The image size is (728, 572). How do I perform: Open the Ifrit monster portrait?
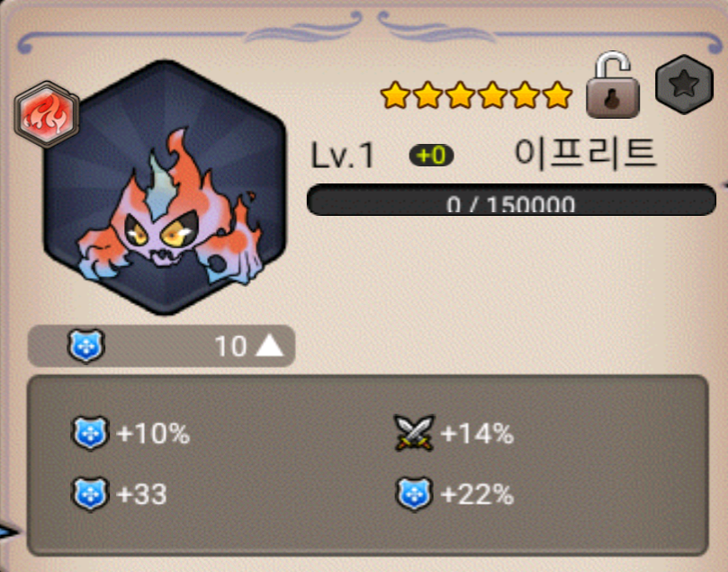click(x=165, y=187)
